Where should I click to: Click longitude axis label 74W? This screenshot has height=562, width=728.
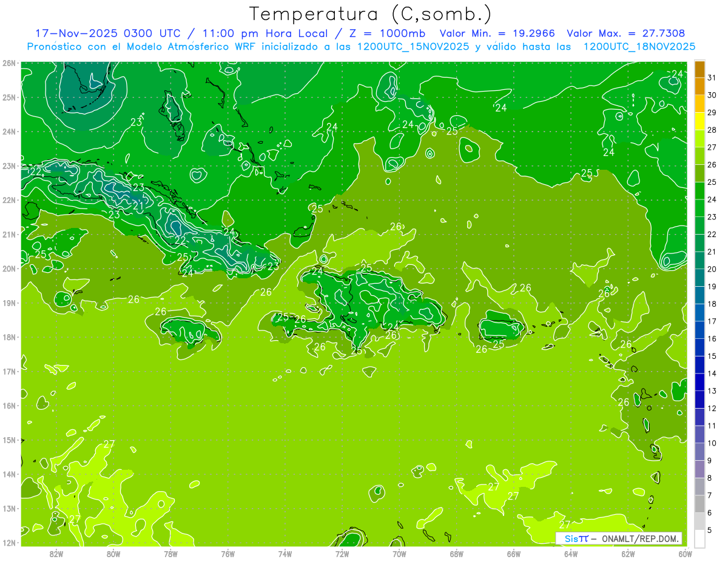285,554
